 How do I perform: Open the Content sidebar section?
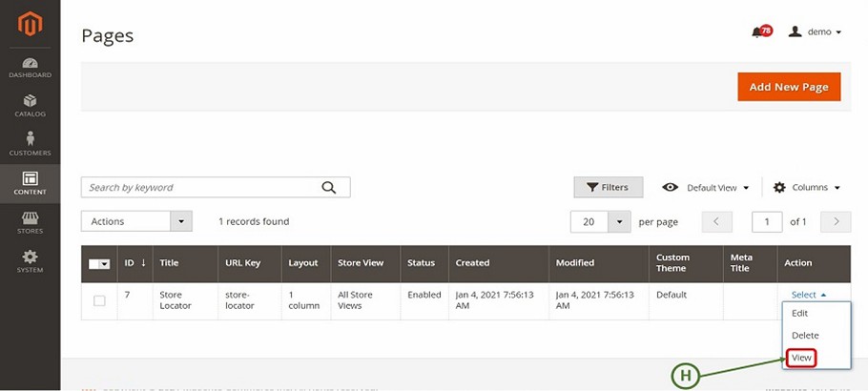[30, 184]
